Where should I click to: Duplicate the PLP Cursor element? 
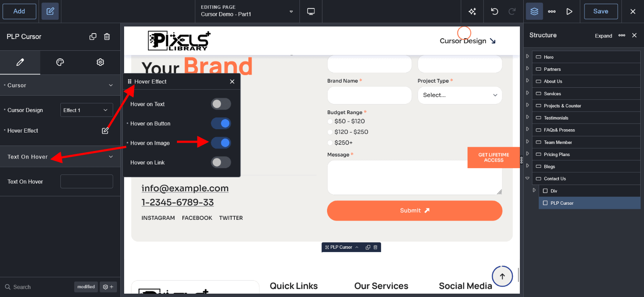(93, 36)
